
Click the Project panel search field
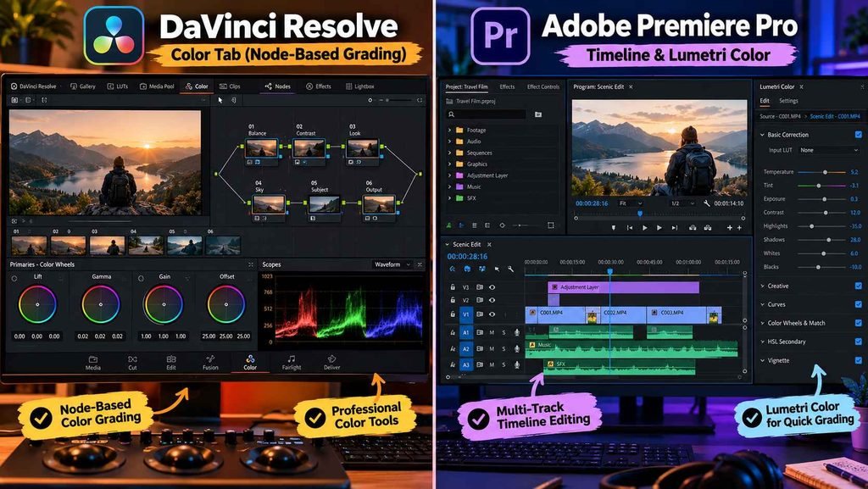(487, 114)
